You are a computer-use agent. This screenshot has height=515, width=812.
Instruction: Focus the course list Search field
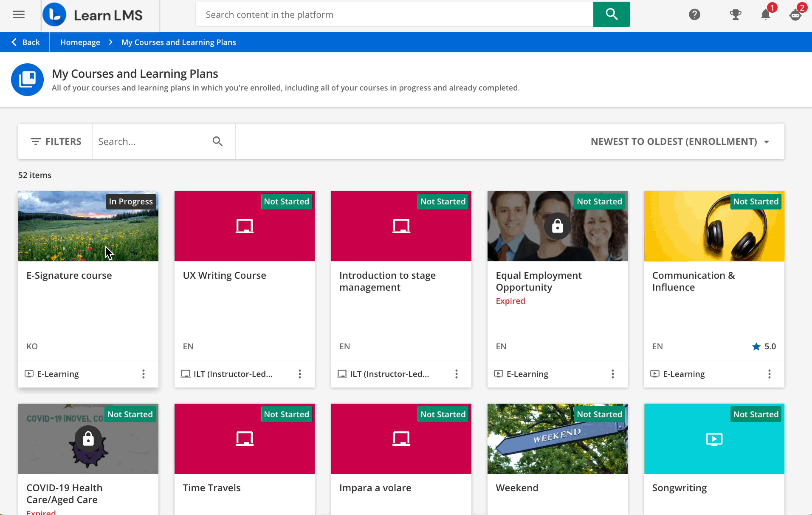click(153, 141)
